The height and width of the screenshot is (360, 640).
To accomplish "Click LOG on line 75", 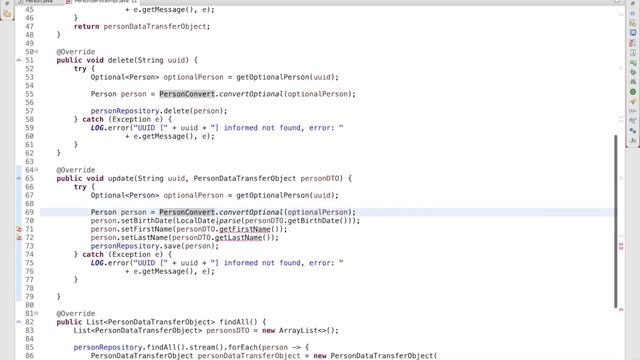I will point(97,263).
